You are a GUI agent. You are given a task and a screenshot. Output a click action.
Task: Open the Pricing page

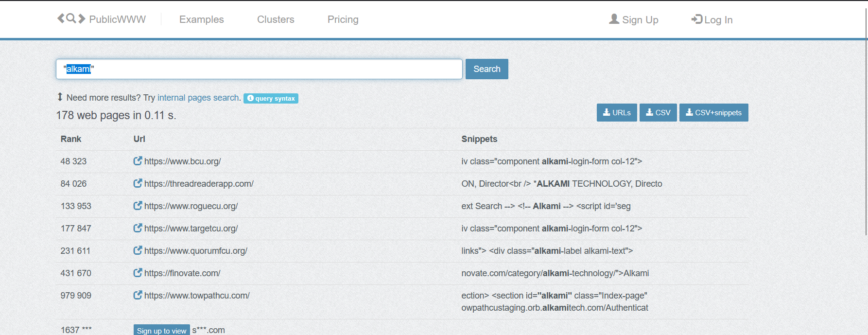tap(343, 19)
